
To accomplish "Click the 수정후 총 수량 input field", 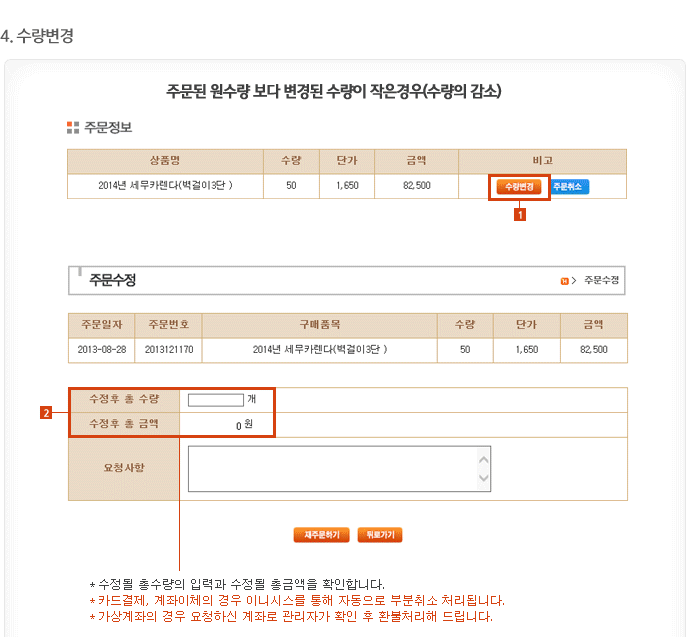I will pyautogui.click(x=215, y=400).
